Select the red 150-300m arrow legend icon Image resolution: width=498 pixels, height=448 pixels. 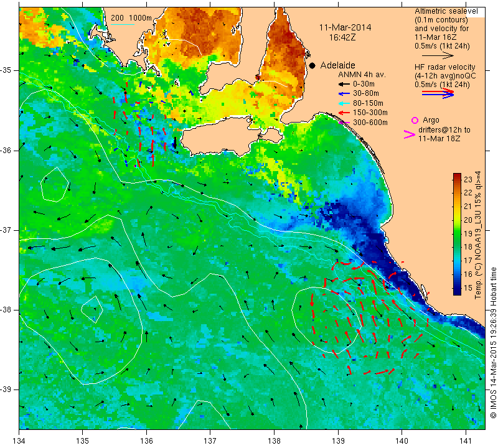[x=344, y=113]
